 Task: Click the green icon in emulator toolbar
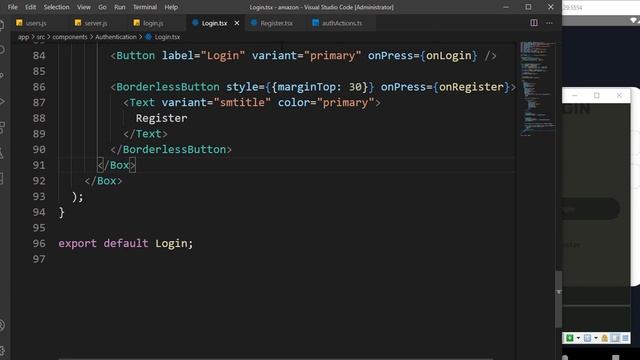(x=570, y=338)
